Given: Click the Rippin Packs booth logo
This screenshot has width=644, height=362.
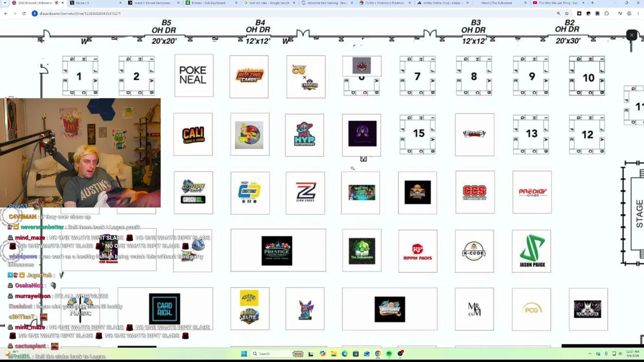Looking at the screenshot, I should pos(418,251).
